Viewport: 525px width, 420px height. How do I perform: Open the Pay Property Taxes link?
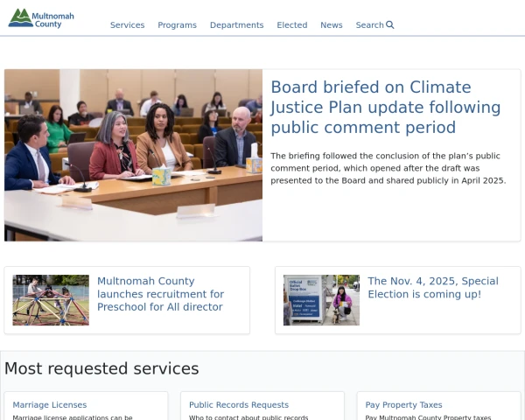click(403, 405)
